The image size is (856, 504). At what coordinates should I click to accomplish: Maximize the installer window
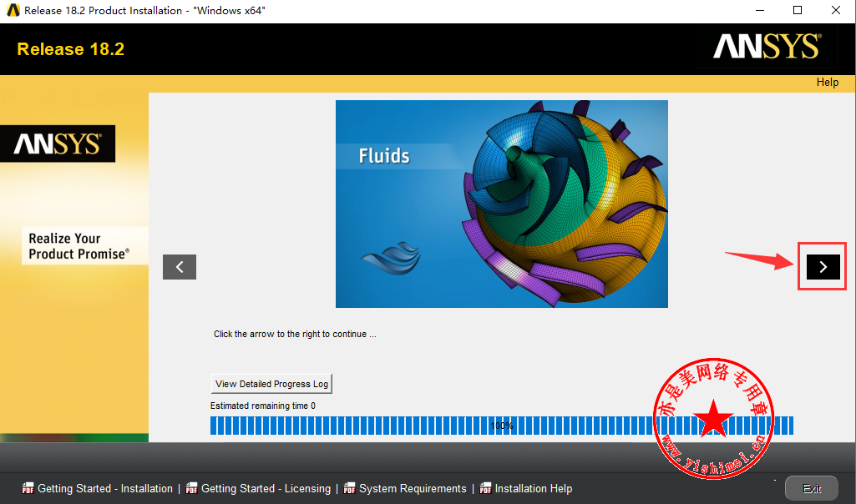[x=798, y=10]
